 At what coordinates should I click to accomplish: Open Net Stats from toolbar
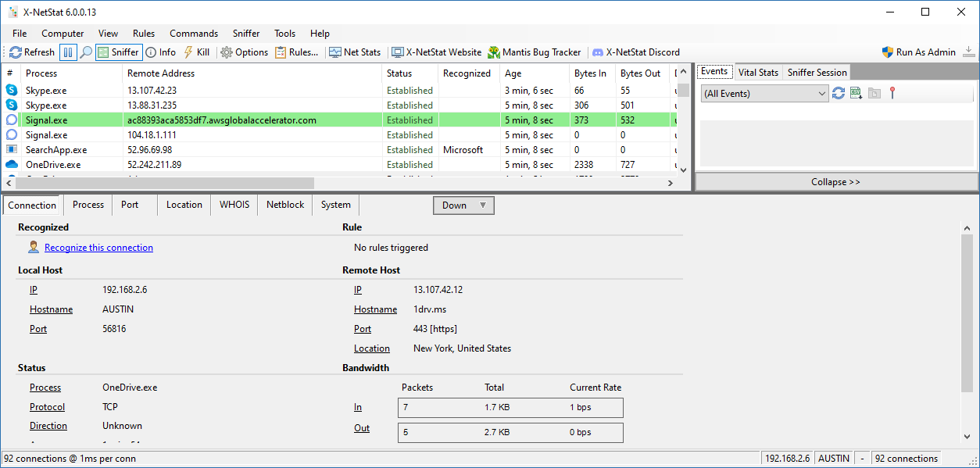(355, 52)
